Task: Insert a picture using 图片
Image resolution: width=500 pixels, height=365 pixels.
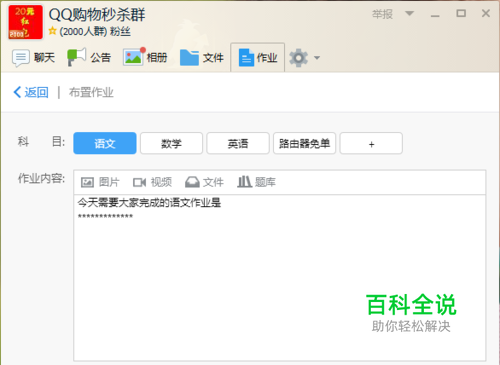Action: point(100,182)
